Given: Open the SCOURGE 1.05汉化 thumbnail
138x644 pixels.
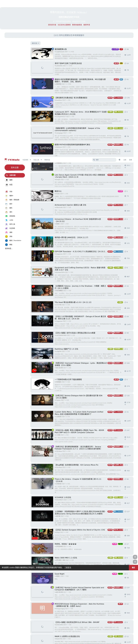Looking at the screenshot, I should tap(42, 502).
